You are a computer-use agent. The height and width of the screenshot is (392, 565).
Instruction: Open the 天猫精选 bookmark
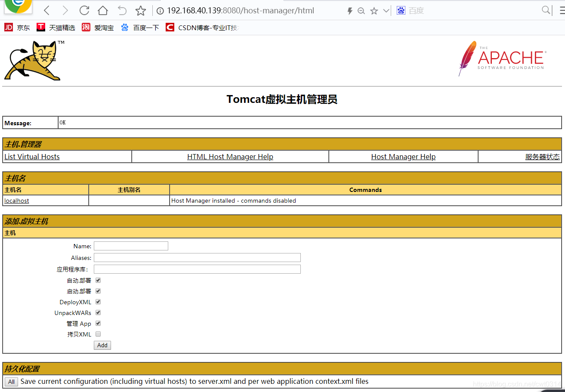point(56,28)
